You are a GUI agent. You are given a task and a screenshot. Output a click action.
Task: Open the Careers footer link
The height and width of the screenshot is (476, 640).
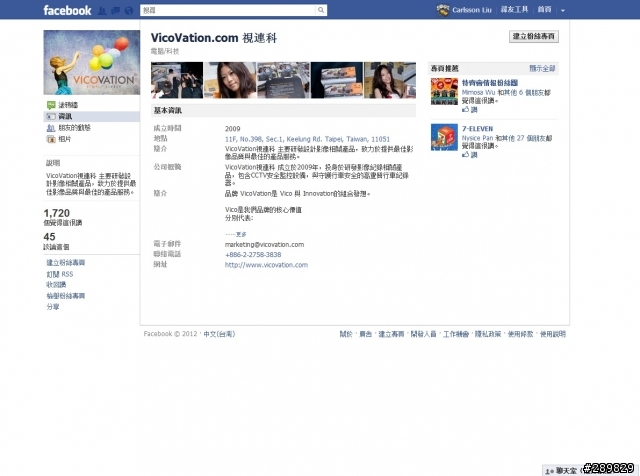coord(456,334)
